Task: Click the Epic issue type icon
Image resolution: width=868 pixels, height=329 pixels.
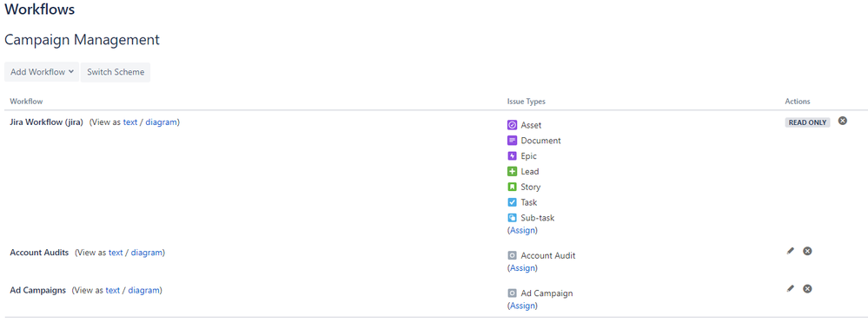Action: coord(512,156)
